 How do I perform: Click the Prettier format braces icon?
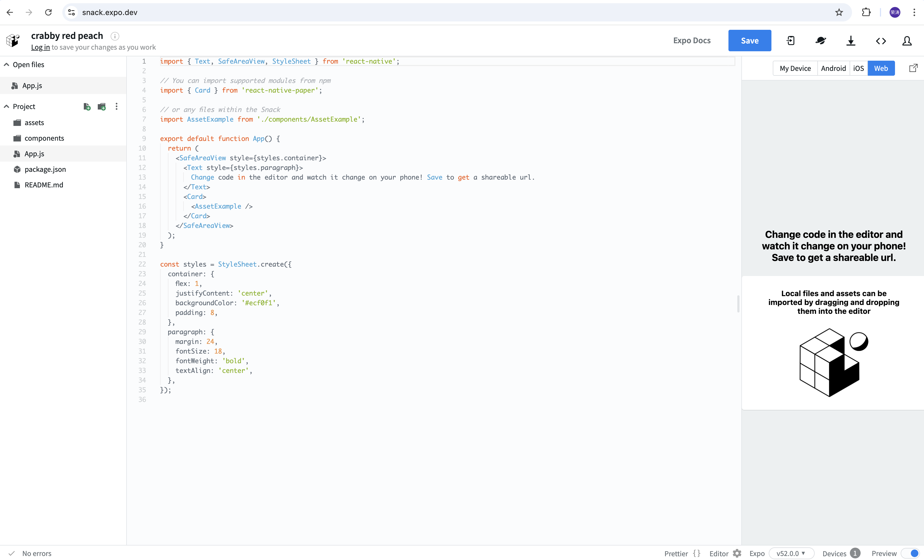point(696,553)
